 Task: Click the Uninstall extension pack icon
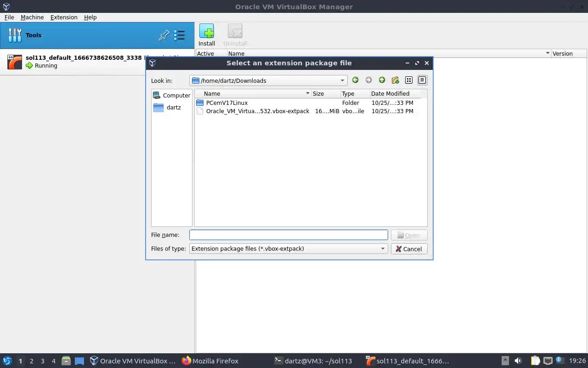point(235,31)
